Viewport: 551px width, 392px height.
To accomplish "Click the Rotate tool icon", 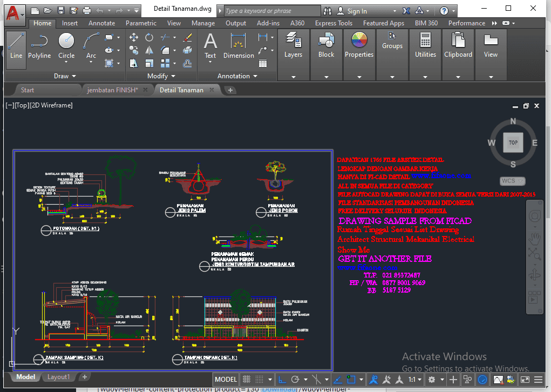I will coord(149,37).
